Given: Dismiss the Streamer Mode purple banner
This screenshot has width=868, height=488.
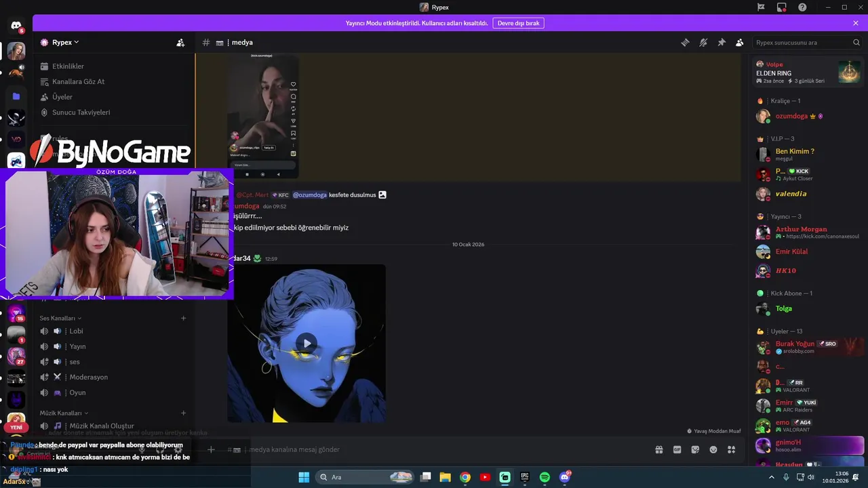Looking at the screenshot, I should (856, 23).
